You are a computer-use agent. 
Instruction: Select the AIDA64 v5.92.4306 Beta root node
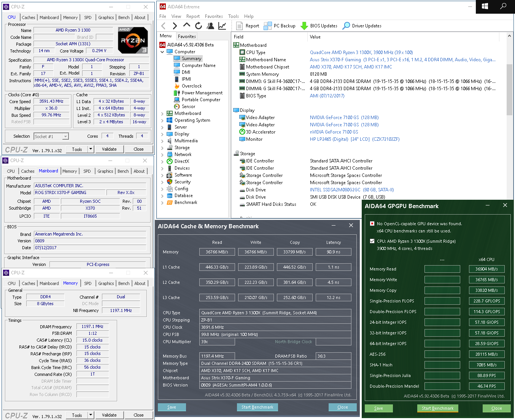187,45
